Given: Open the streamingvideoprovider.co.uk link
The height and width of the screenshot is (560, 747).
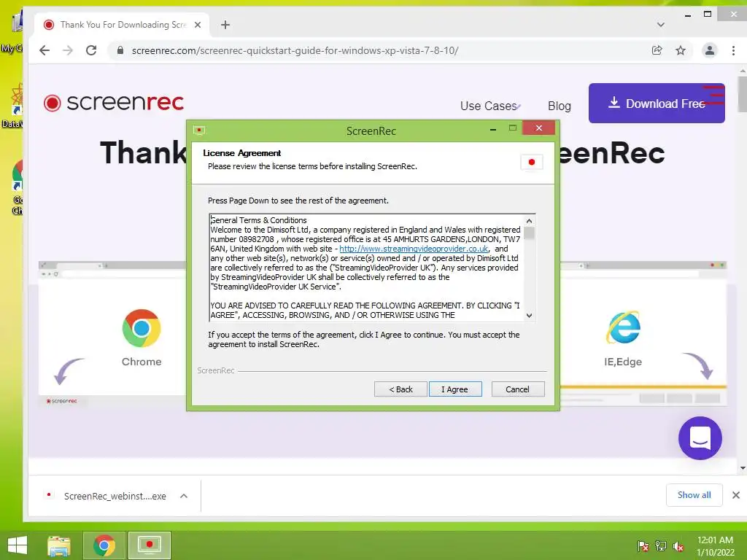Looking at the screenshot, I should click(414, 249).
